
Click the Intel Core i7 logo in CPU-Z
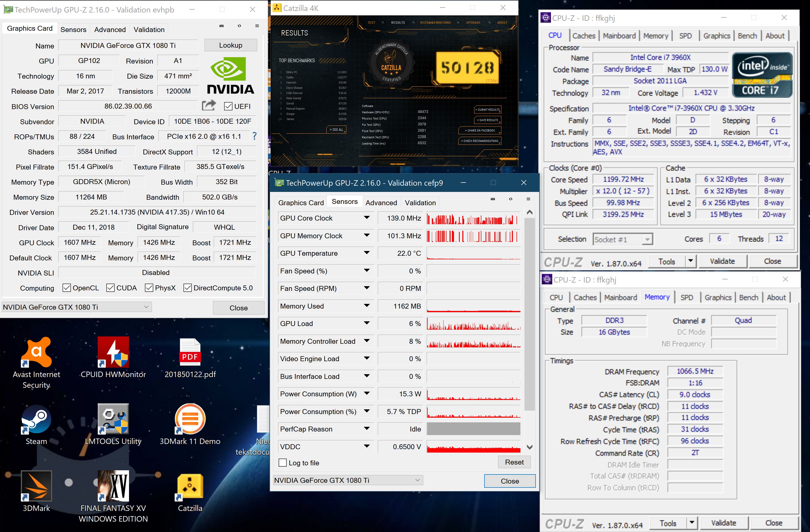pos(762,75)
